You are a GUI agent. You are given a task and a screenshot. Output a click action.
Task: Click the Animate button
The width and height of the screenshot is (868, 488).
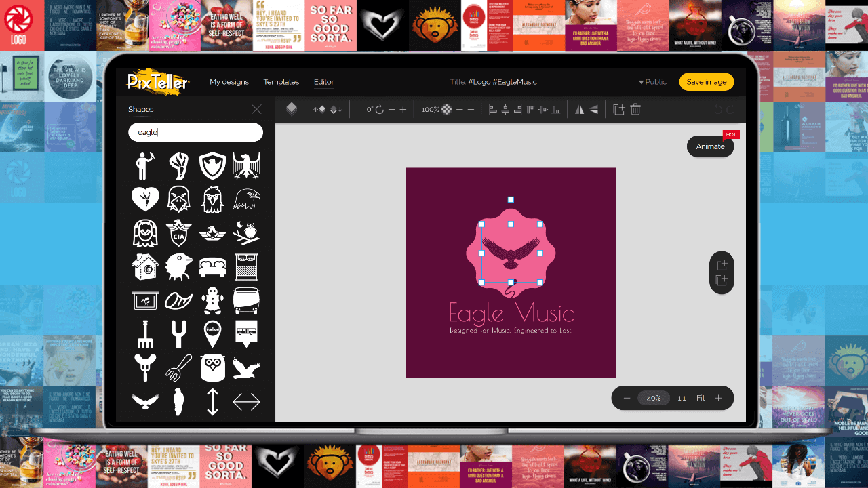pyautogui.click(x=710, y=146)
